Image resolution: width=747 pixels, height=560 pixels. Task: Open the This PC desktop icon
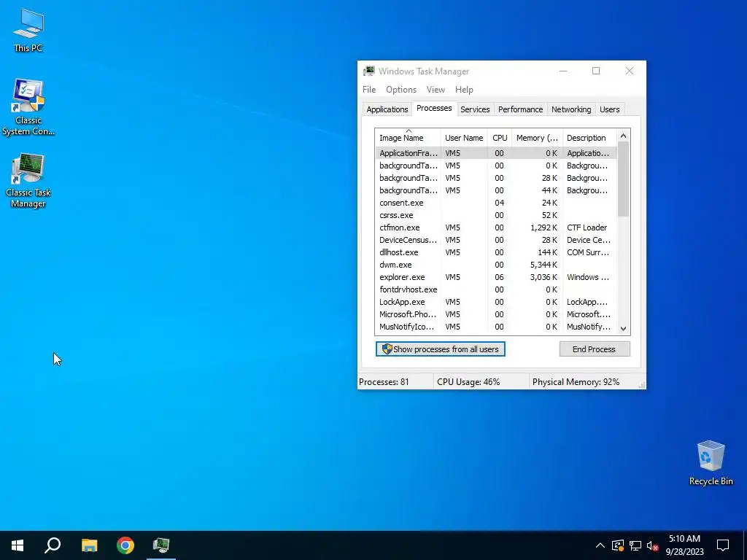(28, 31)
